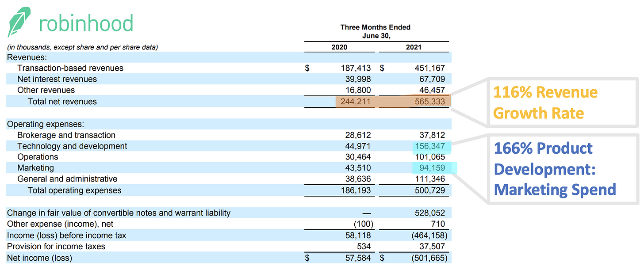Select the "Brokerage and transaction" row label
This screenshot has height=266, width=644.
click(66, 135)
